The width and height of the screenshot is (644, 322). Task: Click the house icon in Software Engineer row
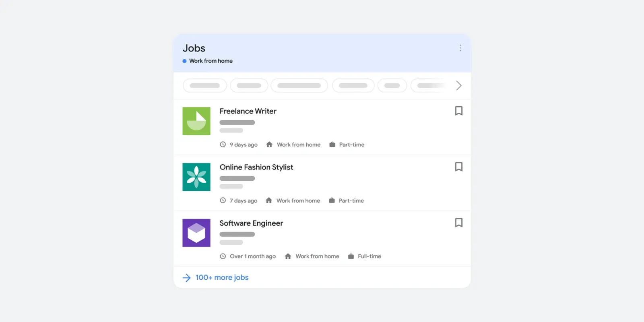click(x=288, y=256)
